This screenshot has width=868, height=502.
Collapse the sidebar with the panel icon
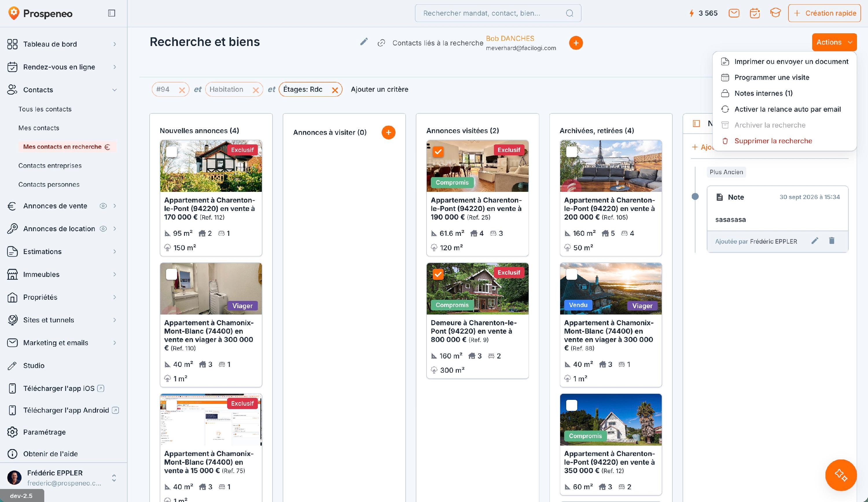click(112, 13)
